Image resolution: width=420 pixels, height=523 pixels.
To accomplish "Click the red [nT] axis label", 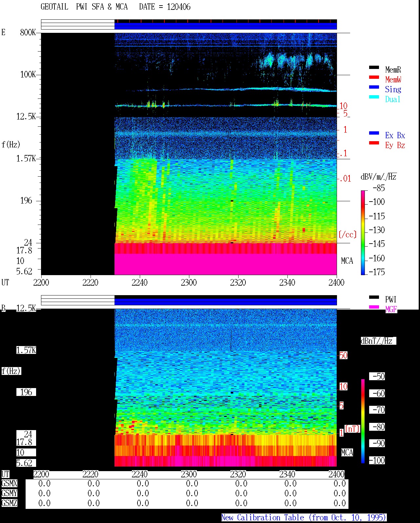I will point(352,429).
